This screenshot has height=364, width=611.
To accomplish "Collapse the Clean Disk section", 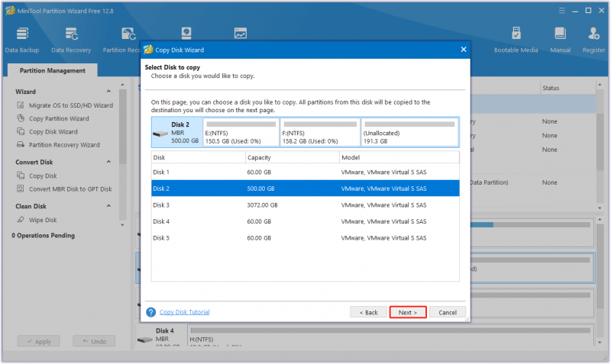I will tap(108, 206).
